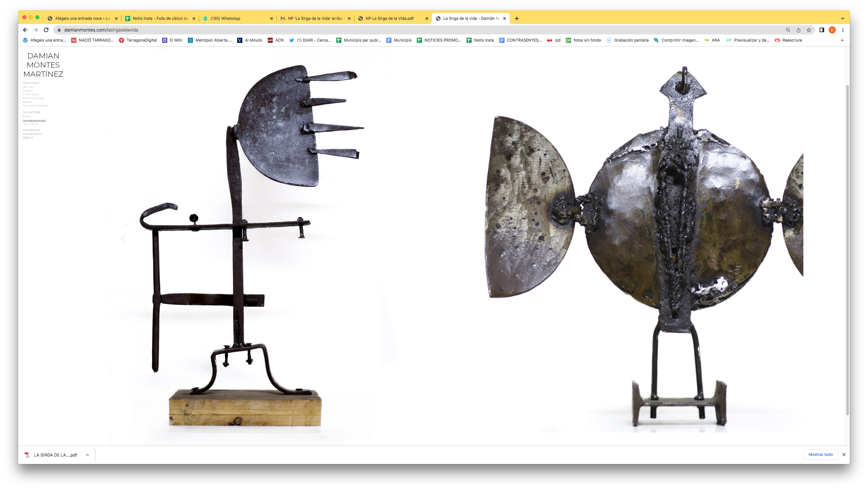Screen dimensions: 868x490
Task: Open the orange profile avatar
Action: tap(832, 30)
